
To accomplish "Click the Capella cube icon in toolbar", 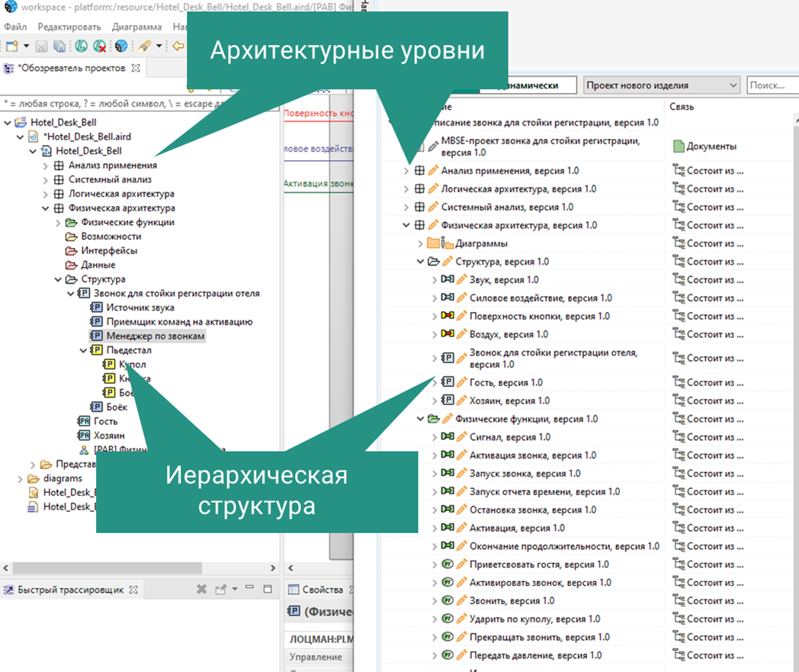I will [x=120, y=47].
